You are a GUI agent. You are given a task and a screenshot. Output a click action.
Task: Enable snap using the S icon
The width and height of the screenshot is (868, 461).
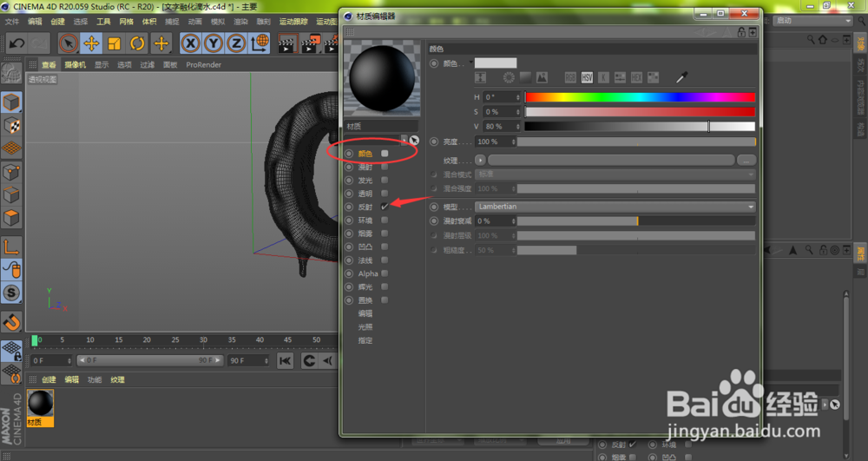[11, 293]
